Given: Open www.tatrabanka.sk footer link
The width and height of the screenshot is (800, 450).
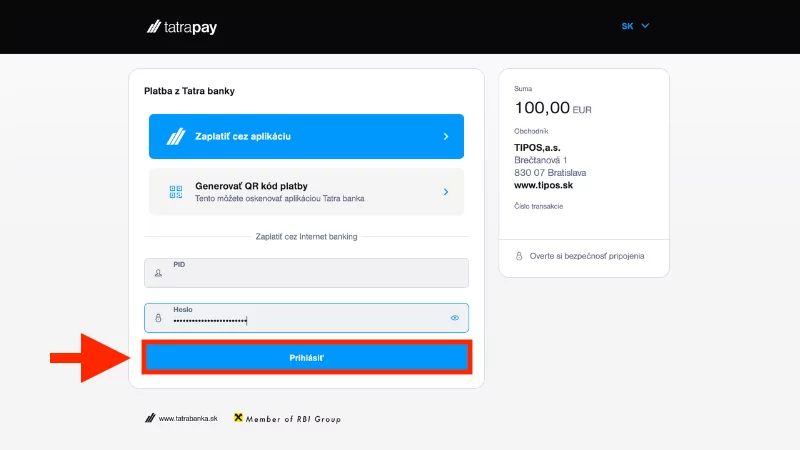Looking at the screenshot, I should pos(188,418).
